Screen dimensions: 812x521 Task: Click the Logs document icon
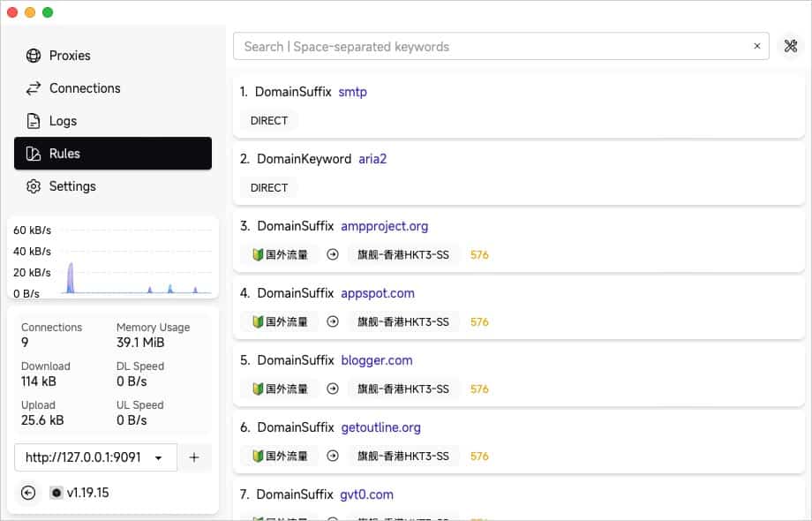(34, 121)
